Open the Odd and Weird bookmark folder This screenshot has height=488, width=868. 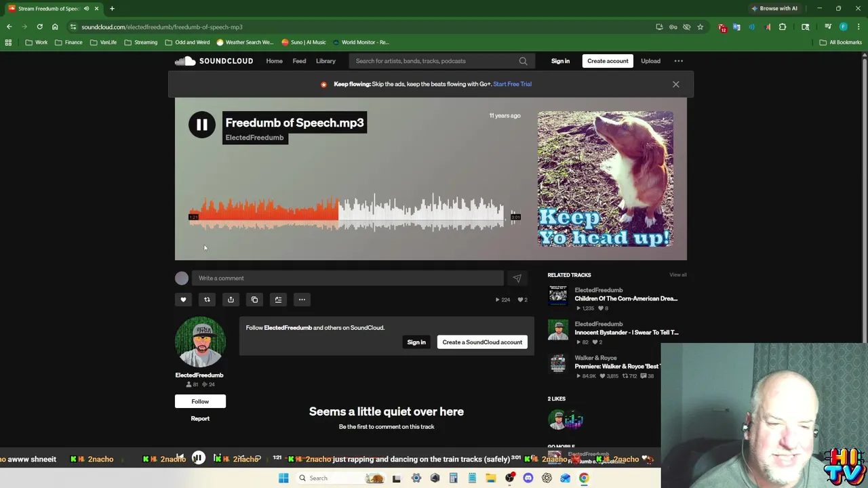187,42
